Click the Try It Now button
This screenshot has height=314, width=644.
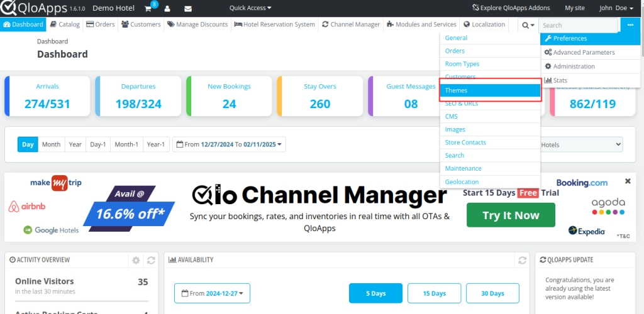click(511, 215)
